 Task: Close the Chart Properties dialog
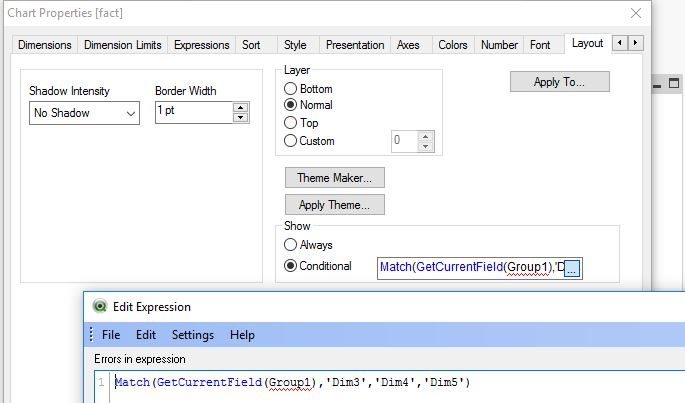point(635,13)
